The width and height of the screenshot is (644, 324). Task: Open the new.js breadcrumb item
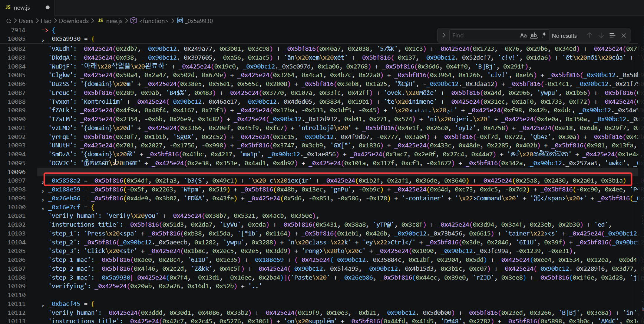[114, 21]
